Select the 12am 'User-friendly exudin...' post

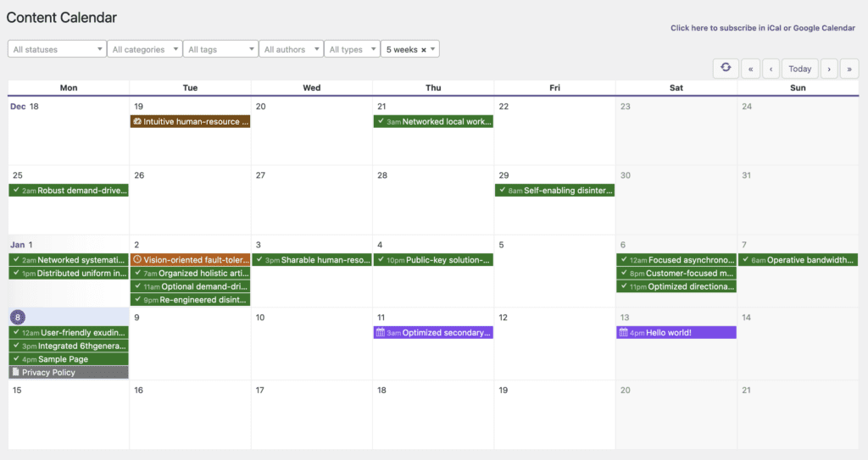coord(69,333)
